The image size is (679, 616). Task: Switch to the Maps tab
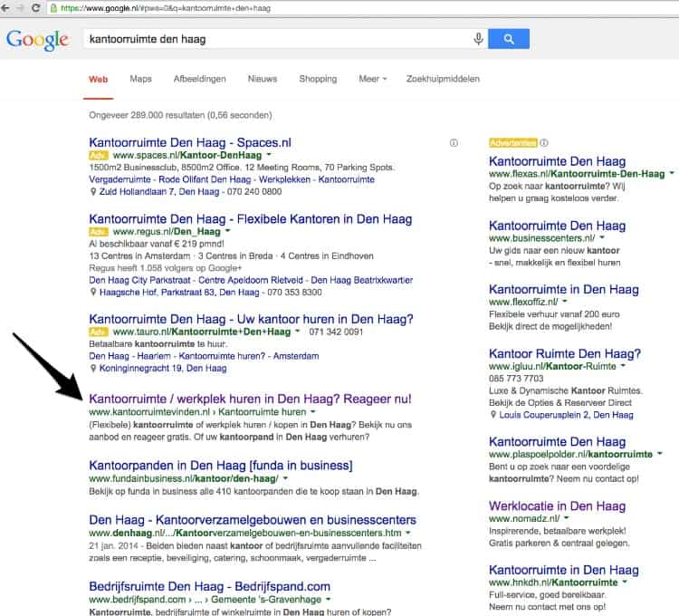[x=140, y=79]
